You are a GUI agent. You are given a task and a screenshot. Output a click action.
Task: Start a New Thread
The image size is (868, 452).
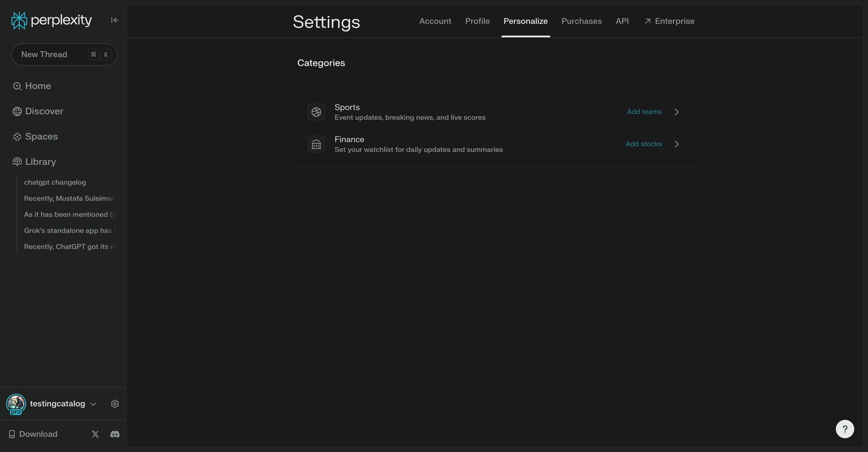tap(64, 54)
